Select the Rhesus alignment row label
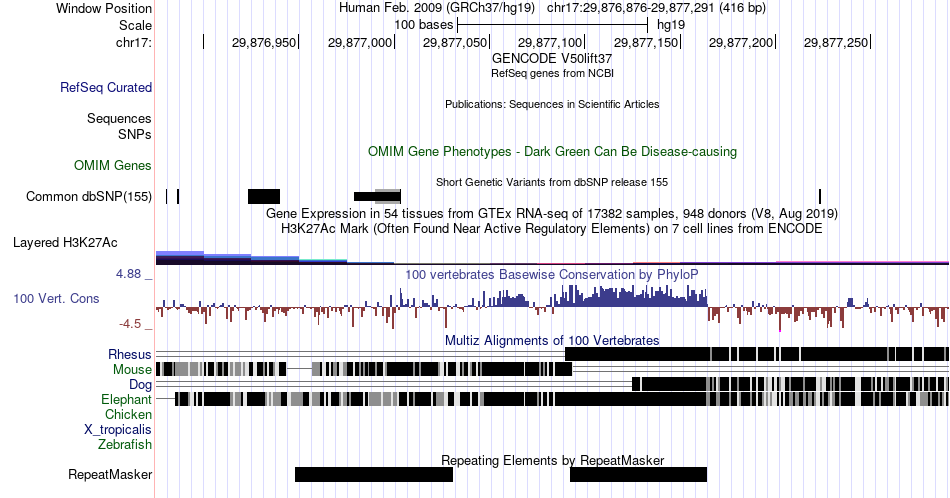Image resolution: width=950 pixels, height=498 pixels. [130, 354]
